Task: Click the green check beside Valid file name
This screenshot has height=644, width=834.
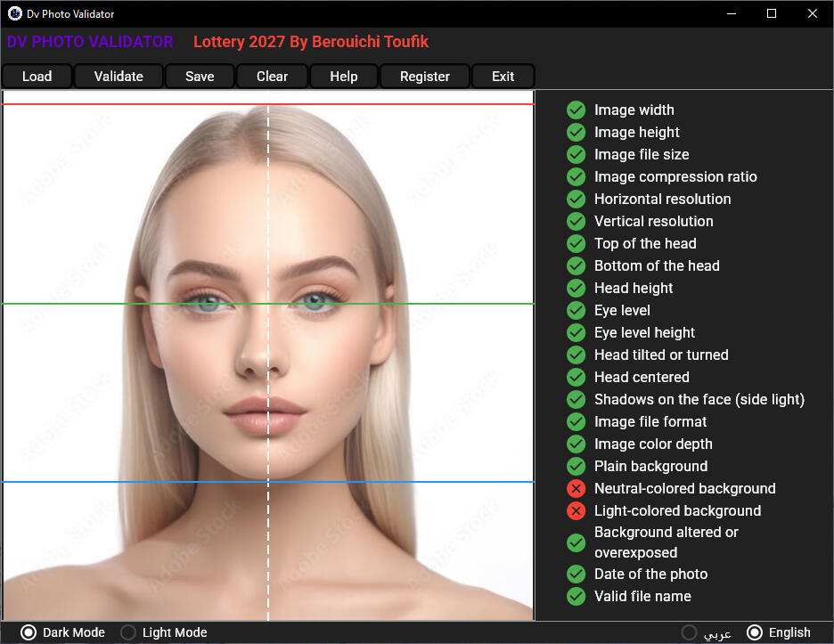Action: click(576, 596)
